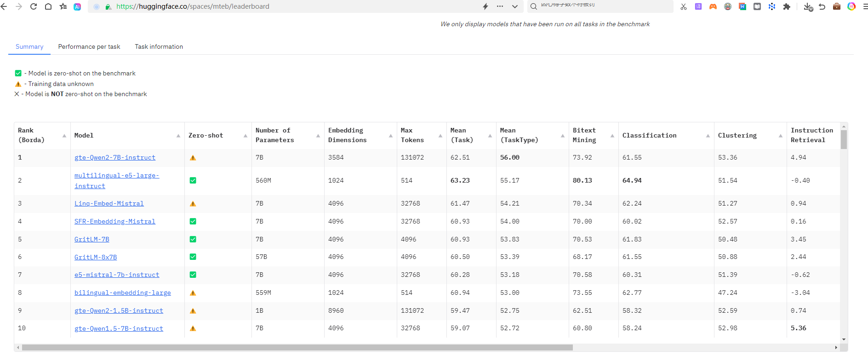This screenshot has height=356, width=868.
Task: Sort table by Model column arrows
Action: point(178,136)
